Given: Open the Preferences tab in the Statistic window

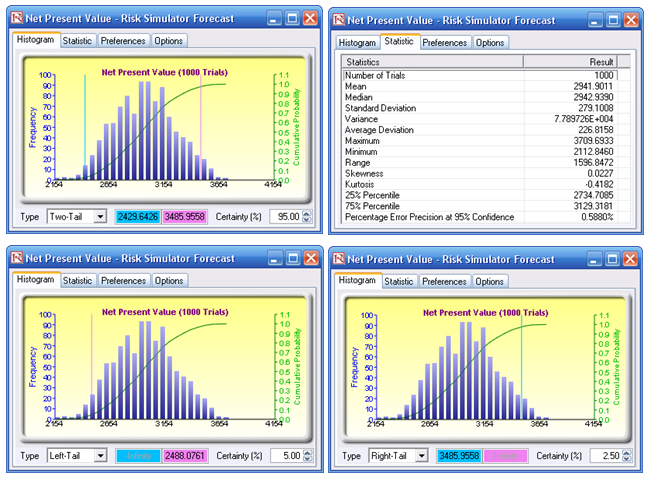Looking at the screenshot, I should pyautogui.click(x=445, y=42).
